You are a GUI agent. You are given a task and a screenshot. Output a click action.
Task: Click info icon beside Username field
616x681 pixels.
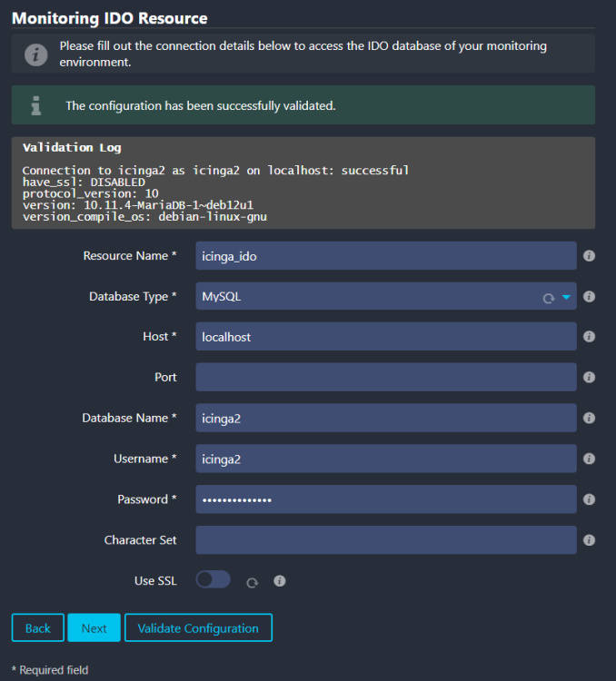pos(589,459)
